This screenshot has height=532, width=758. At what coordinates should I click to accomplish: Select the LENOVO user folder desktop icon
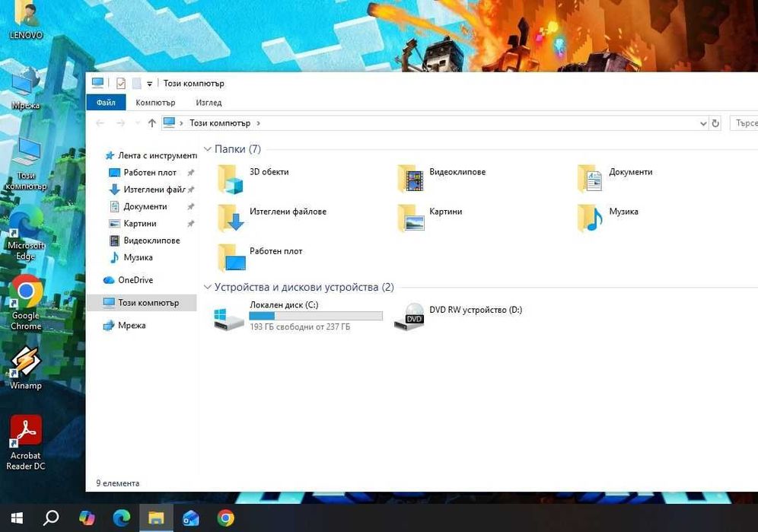(x=26, y=21)
